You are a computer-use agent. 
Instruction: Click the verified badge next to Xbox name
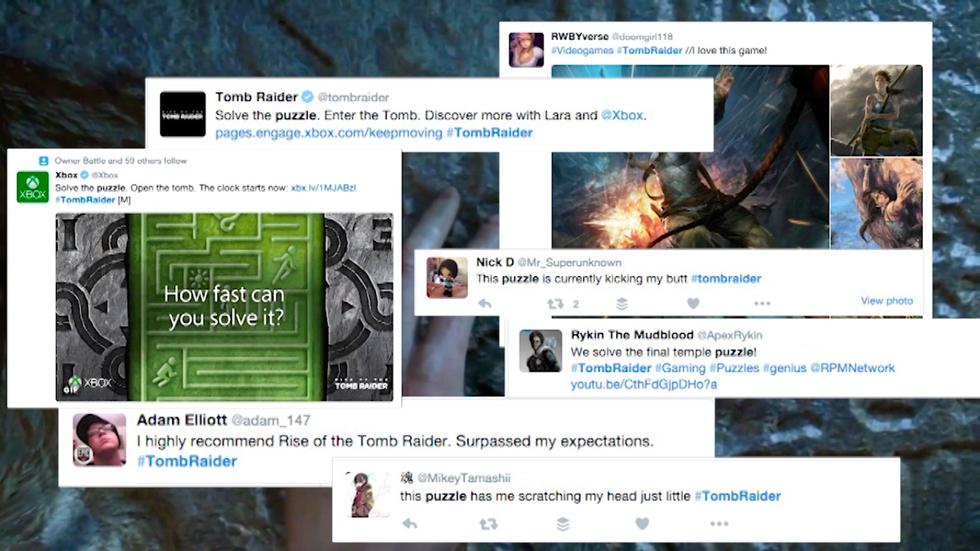(x=85, y=175)
